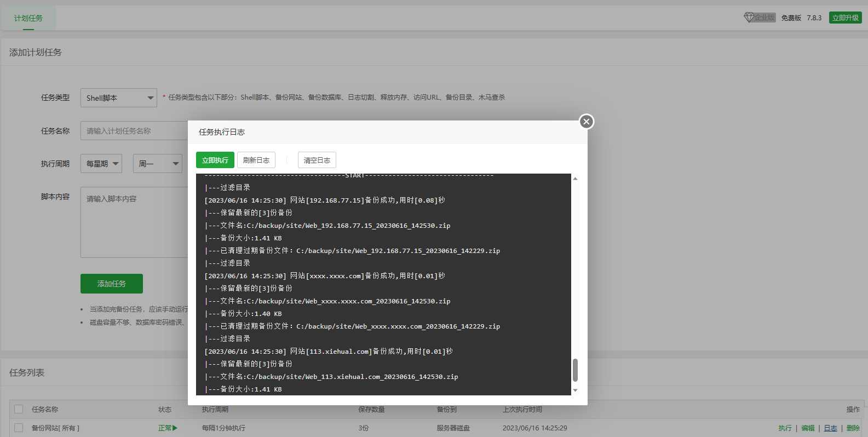This screenshot has width=868, height=437.
Task: Click the 任务名称 column header
Action: pyautogui.click(x=45, y=410)
